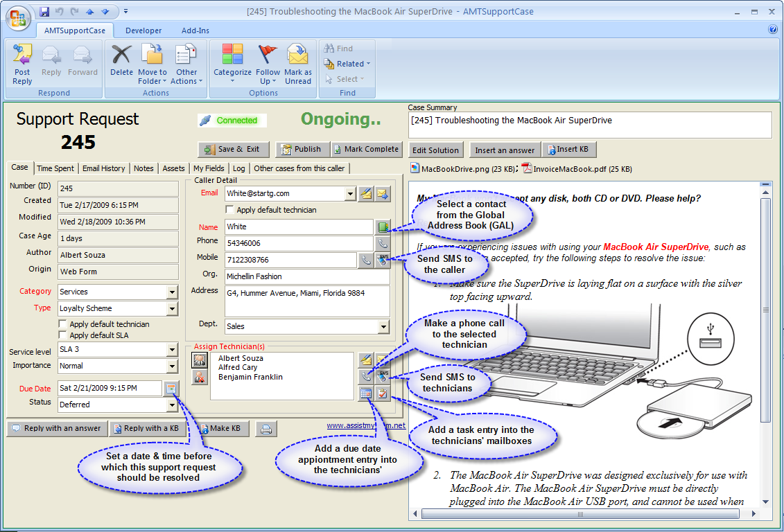
Task: Switch to the Log tab
Action: (x=239, y=168)
